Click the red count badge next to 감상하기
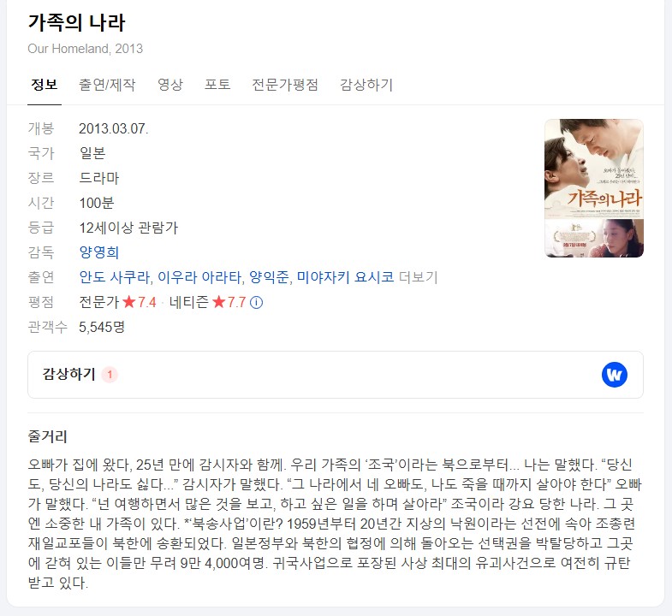The image size is (672, 616). pyautogui.click(x=110, y=375)
